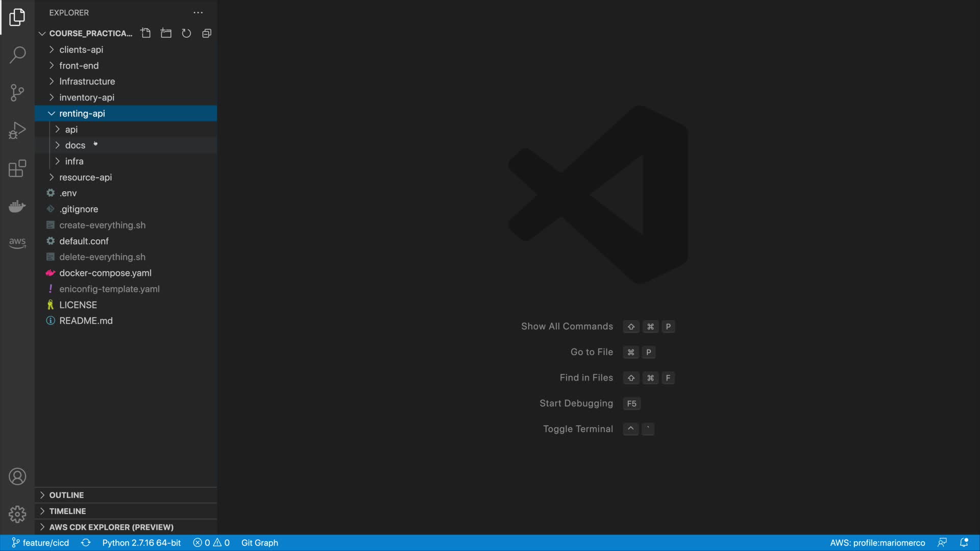This screenshot has height=551, width=980.
Task: Click the New Folder icon in Explorer
Action: 166,33
